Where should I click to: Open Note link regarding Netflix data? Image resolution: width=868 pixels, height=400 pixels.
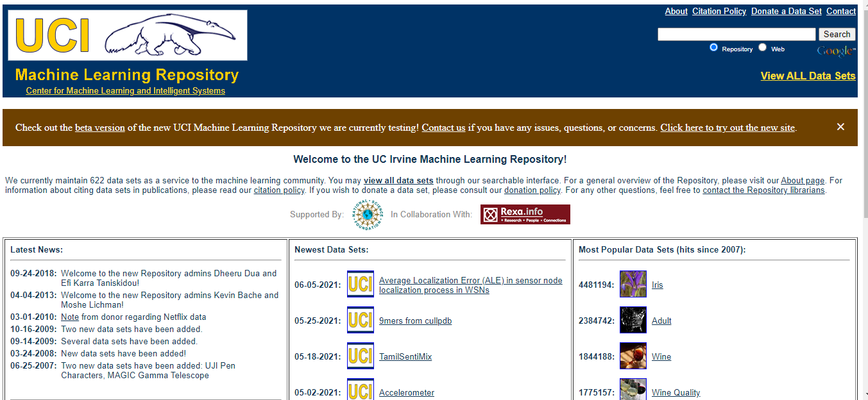point(70,317)
